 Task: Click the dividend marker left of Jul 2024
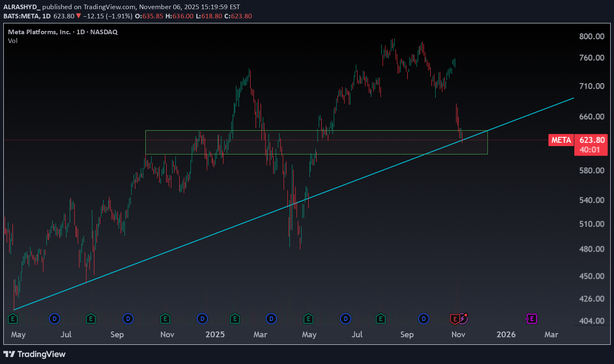coord(54,319)
